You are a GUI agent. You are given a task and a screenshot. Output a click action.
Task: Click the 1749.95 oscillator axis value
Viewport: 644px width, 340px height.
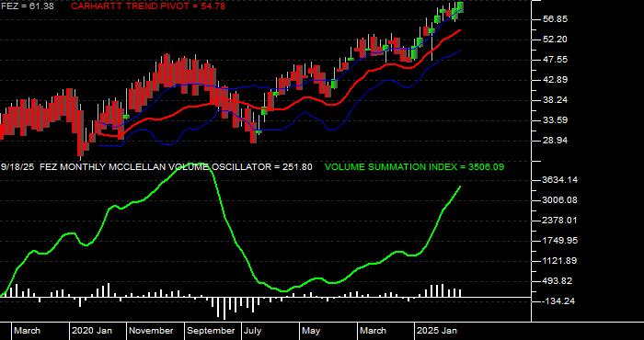coord(559,241)
